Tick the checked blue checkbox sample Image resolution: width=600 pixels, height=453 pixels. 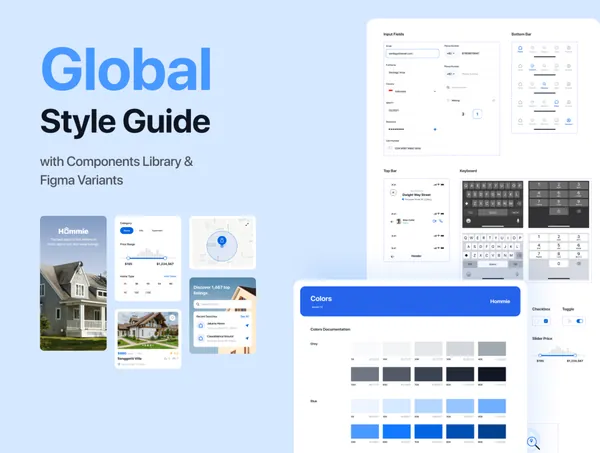(545, 321)
